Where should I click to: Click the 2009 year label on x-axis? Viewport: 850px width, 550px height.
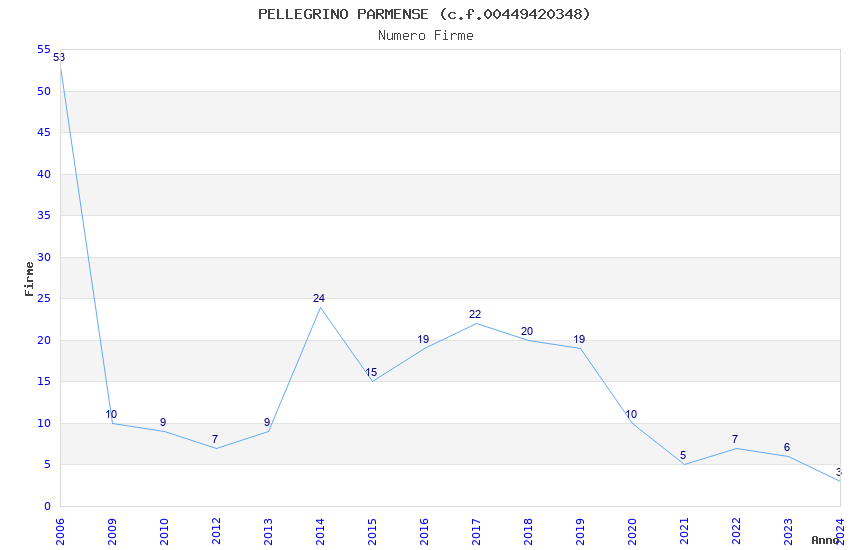(x=112, y=528)
